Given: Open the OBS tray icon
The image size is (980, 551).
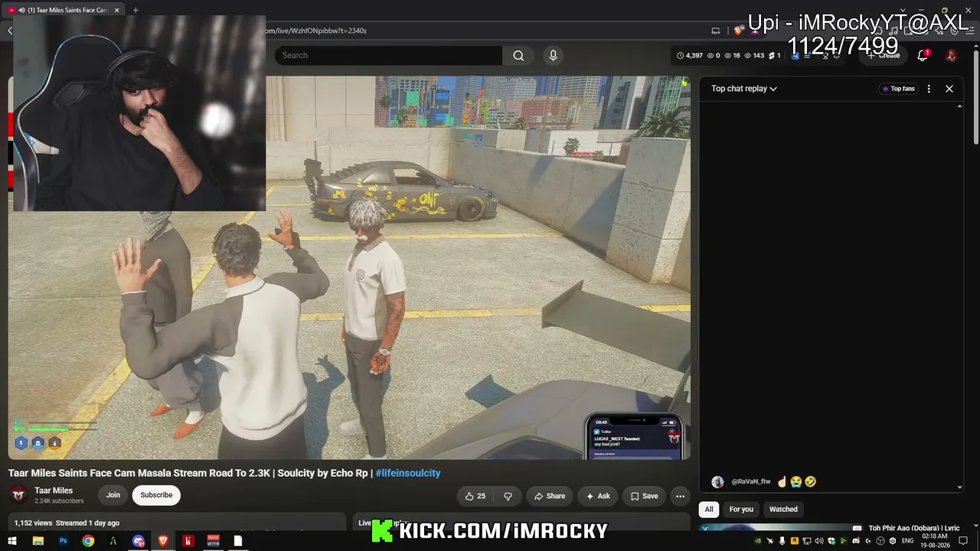Looking at the screenshot, I should (x=880, y=541).
